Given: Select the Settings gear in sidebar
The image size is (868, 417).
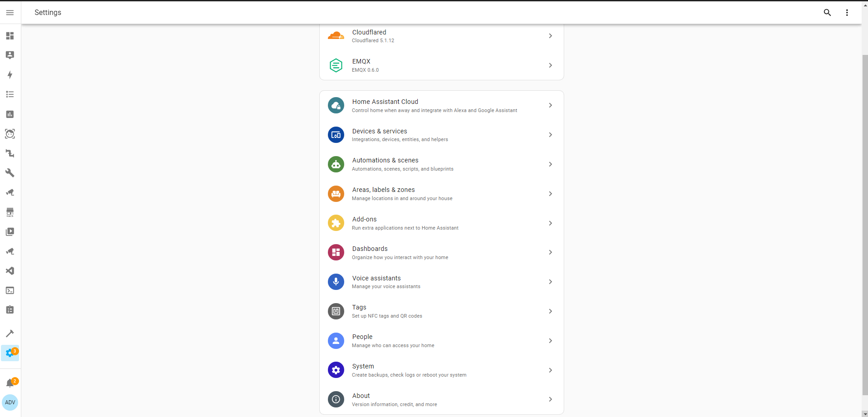Looking at the screenshot, I should click(10, 353).
